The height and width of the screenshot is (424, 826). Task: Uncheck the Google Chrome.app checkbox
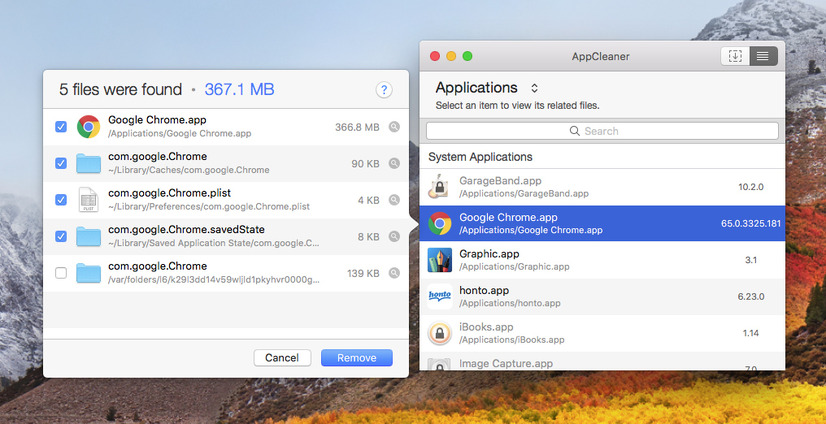61,127
